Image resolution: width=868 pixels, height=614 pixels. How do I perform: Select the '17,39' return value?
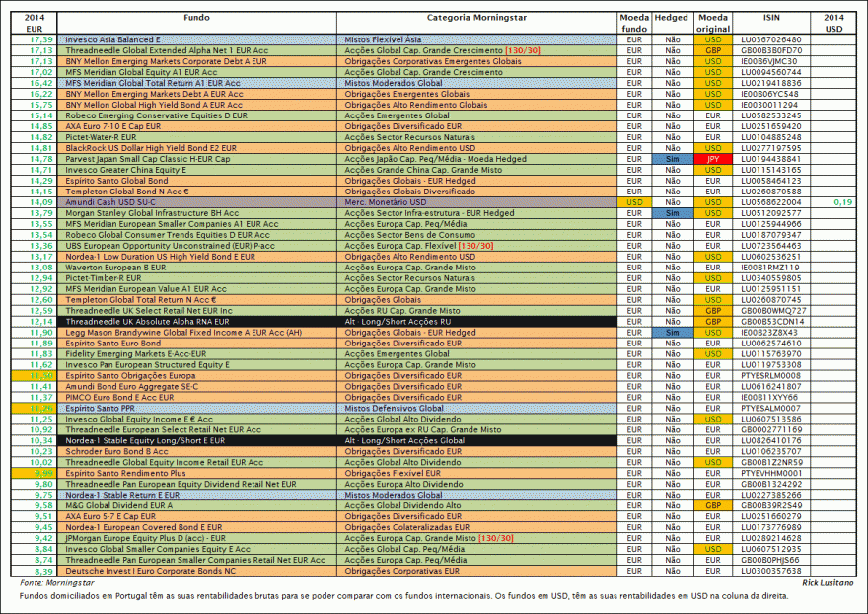41,39
